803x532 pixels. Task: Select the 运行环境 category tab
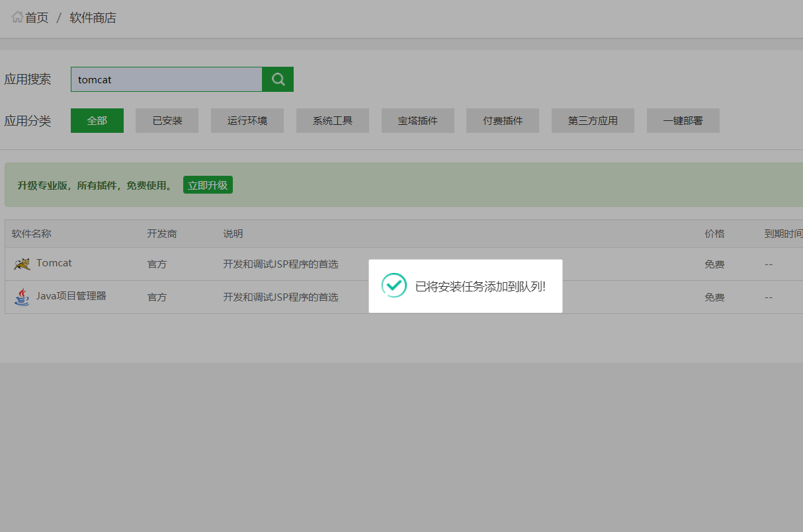coord(247,120)
